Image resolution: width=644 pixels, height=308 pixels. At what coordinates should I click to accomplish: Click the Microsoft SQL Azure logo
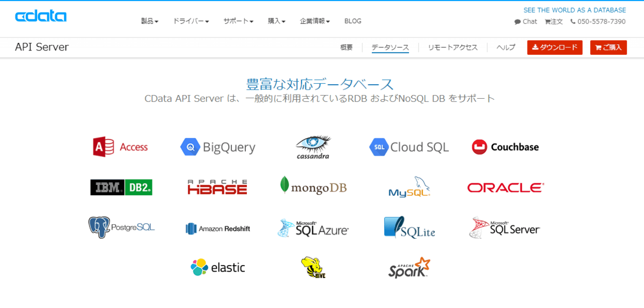pyautogui.click(x=313, y=228)
